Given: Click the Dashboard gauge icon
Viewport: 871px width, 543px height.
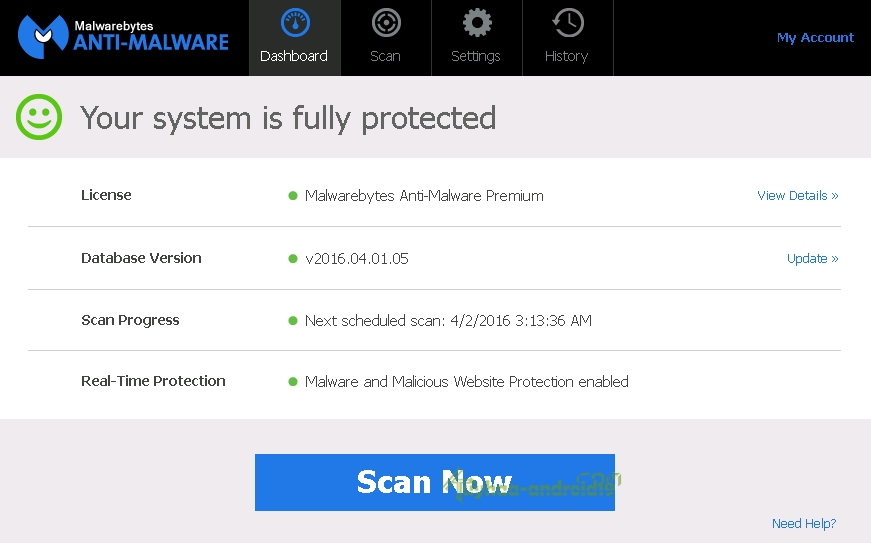Looking at the screenshot, I should [x=295, y=23].
